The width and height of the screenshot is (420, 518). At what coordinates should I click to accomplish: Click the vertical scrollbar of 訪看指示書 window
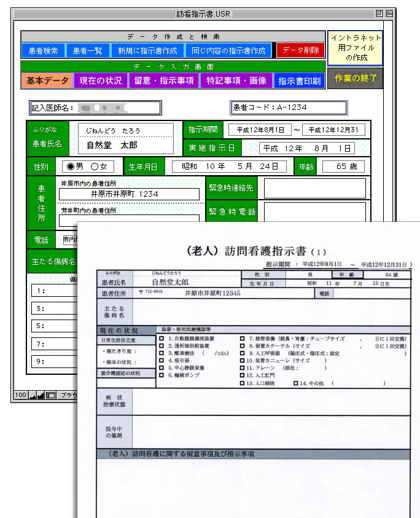388,122
